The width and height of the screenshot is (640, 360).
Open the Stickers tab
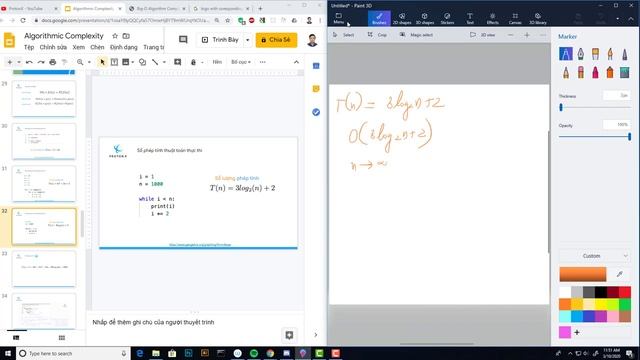[447, 18]
